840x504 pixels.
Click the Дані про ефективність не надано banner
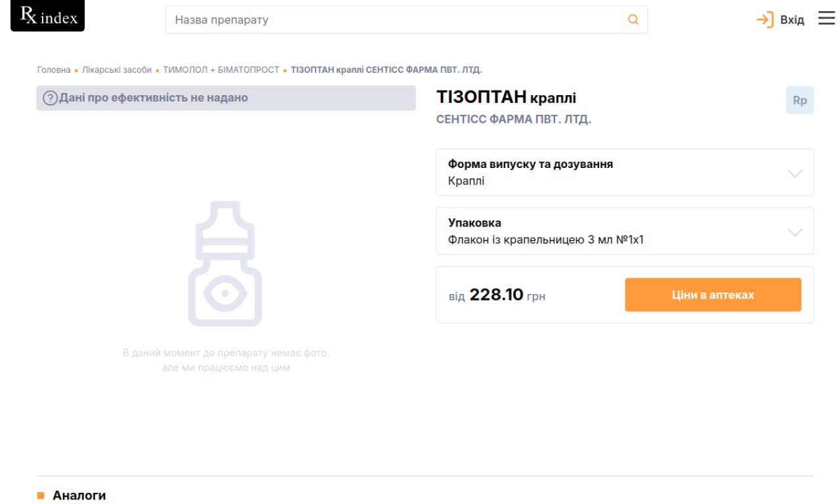pyautogui.click(x=226, y=98)
